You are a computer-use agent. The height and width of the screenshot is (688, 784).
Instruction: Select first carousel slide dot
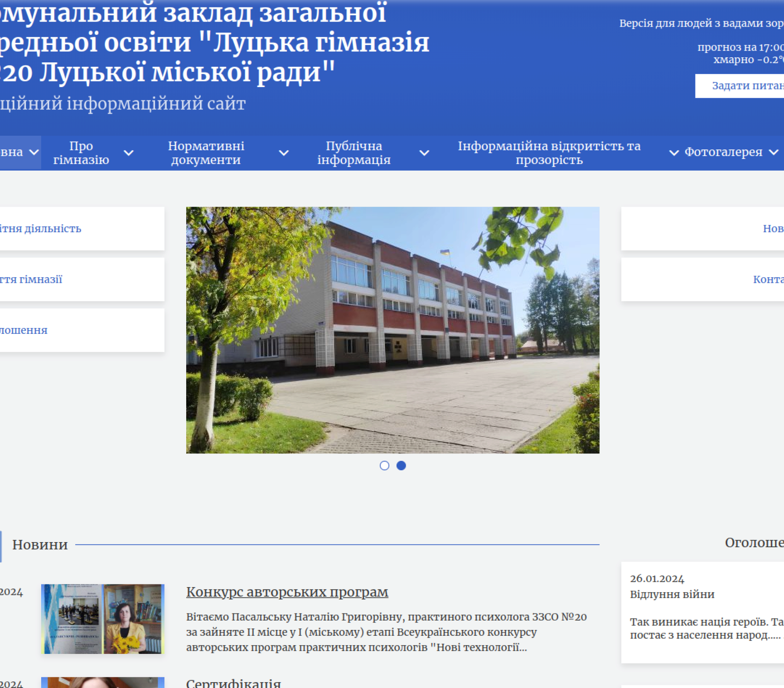pos(385,466)
